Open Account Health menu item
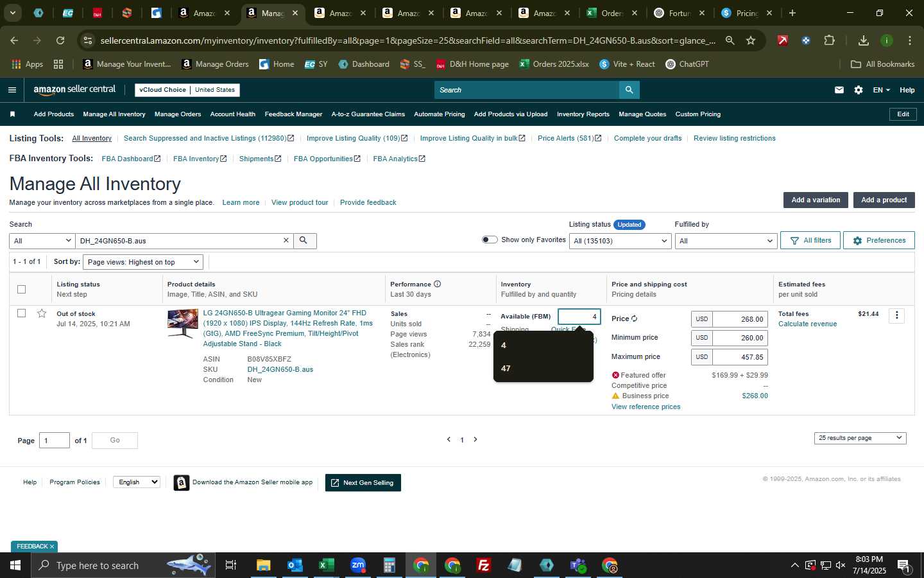Viewport: 924px width, 578px height. click(233, 114)
